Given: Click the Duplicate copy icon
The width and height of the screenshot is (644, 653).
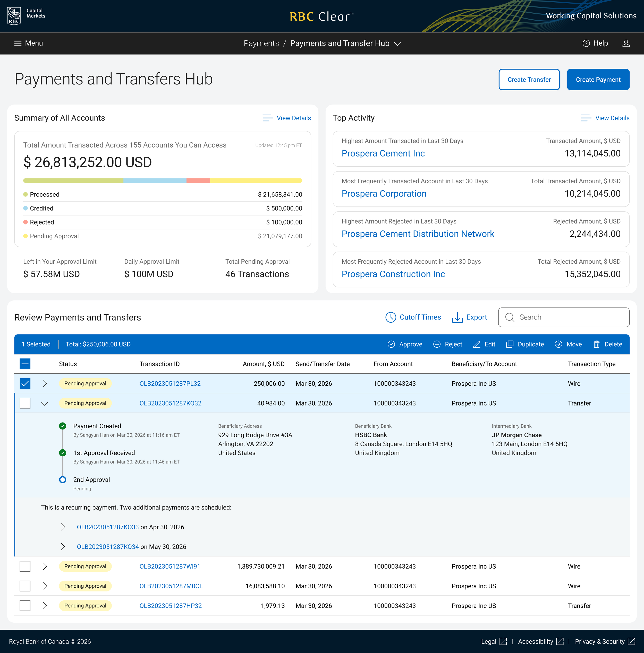Looking at the screenshot, I should (510, 344).
